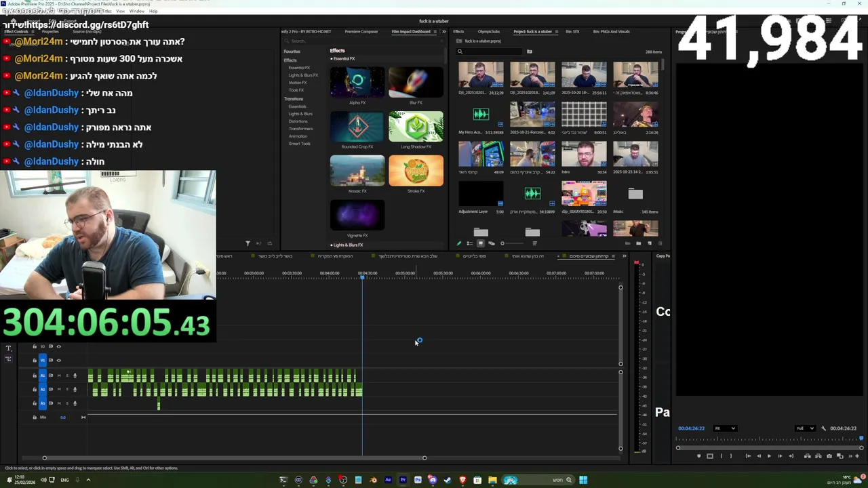
Task: Open Full playback resolution dropdown
Action: click(x=806, y=428)
